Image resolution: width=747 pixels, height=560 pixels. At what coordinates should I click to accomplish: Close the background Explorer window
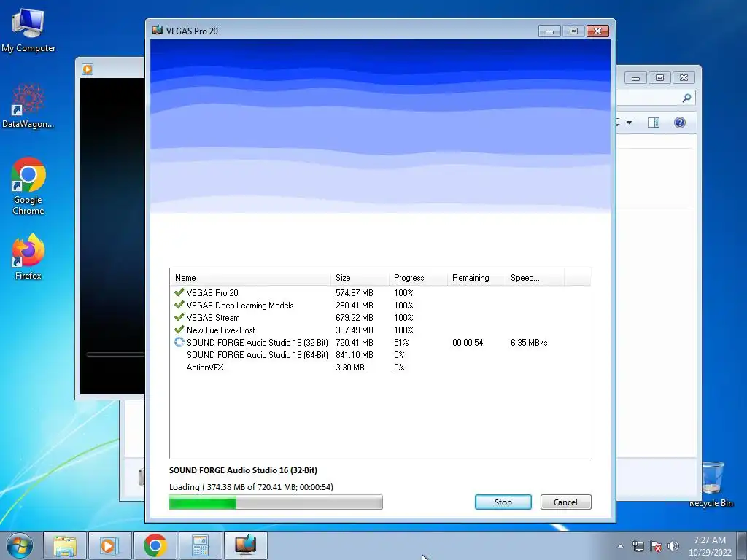(x=684, y=77)
